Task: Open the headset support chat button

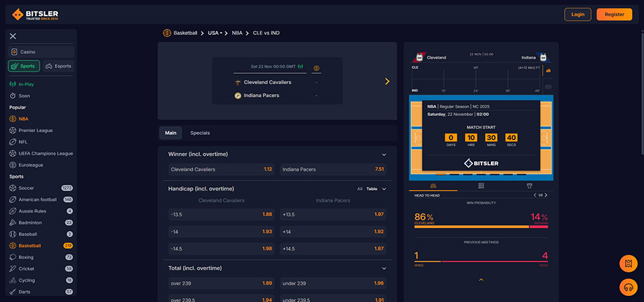Action: (x=628, y=287)
